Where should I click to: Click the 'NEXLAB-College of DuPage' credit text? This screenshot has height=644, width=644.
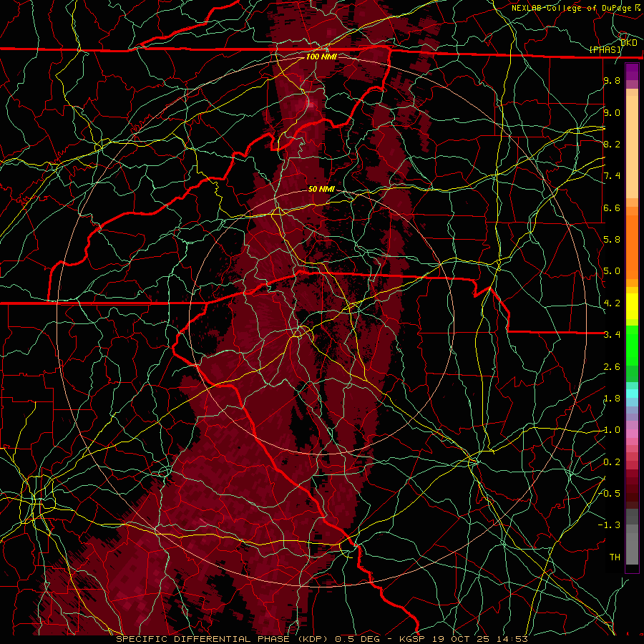[x=572, y=8]
